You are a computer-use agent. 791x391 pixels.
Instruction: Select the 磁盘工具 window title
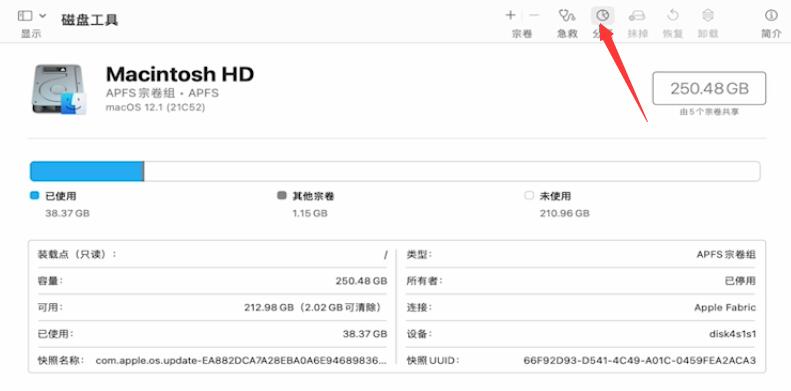[90, 20]
